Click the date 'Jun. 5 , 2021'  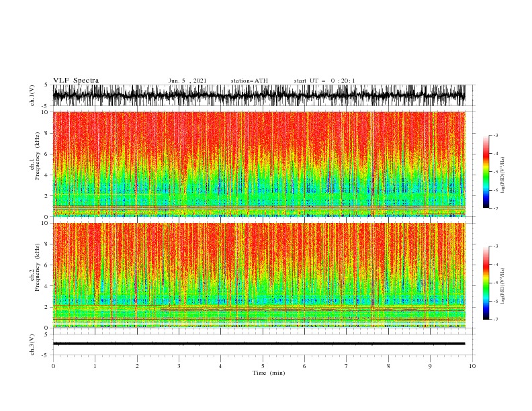[187, 81]
